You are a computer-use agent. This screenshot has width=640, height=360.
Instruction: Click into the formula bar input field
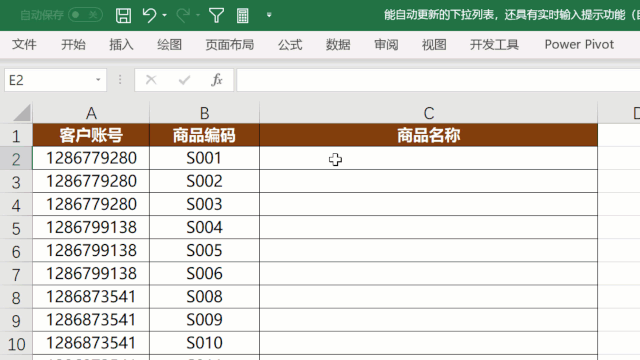[438, 80]
